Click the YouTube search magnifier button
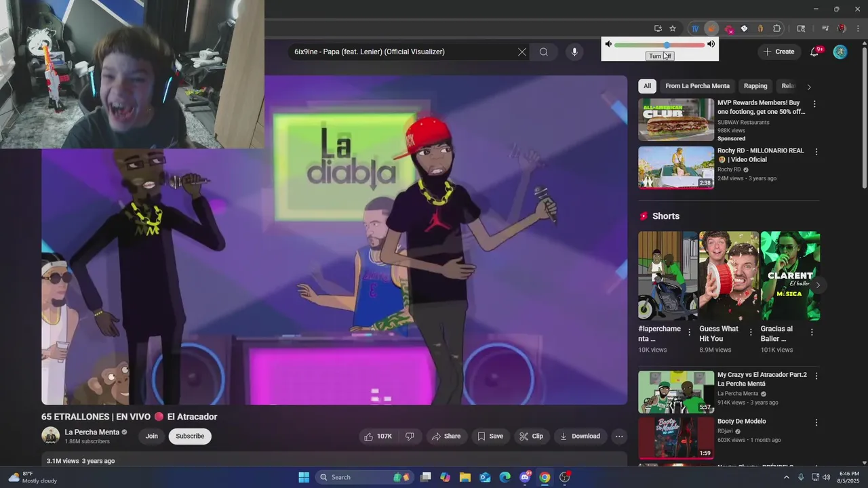868x488 pixels. click(x=544, y=52)
